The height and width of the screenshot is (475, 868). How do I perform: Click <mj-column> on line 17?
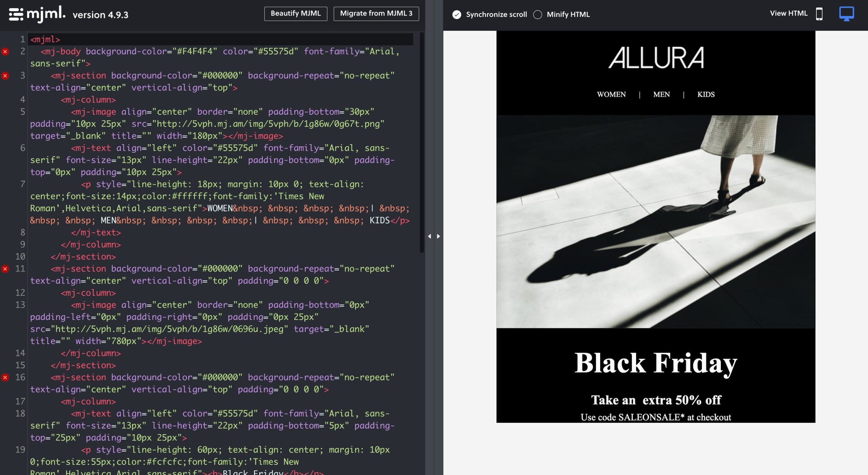[88, 401]
